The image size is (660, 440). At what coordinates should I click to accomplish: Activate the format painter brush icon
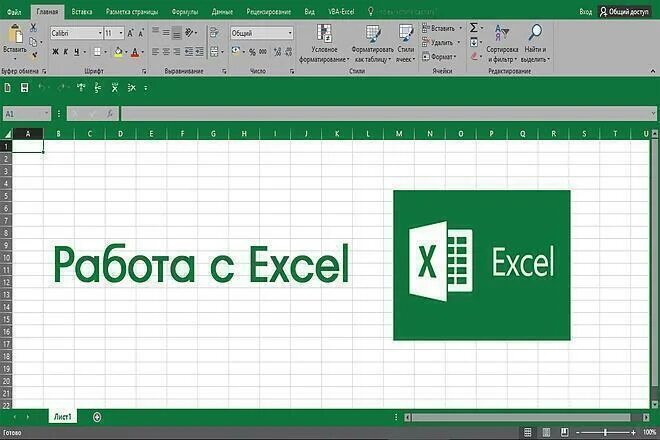[34, 54]
